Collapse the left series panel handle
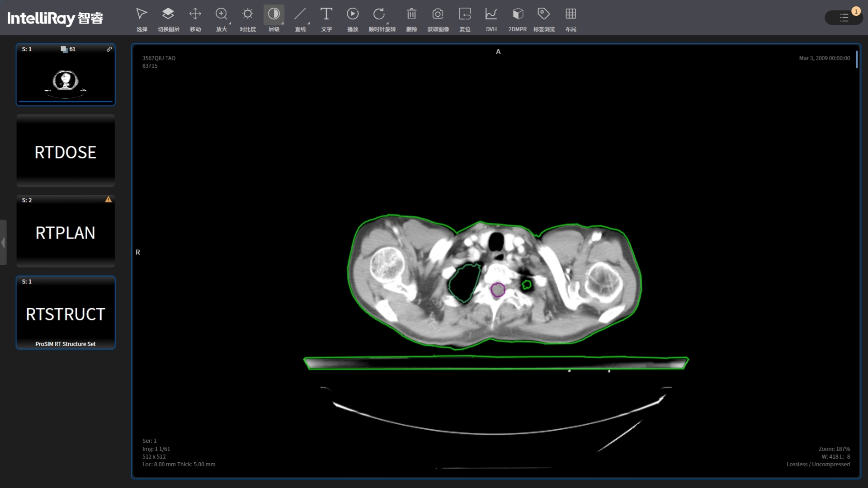This screenshot has height=488, width=868. click(3, 243)
